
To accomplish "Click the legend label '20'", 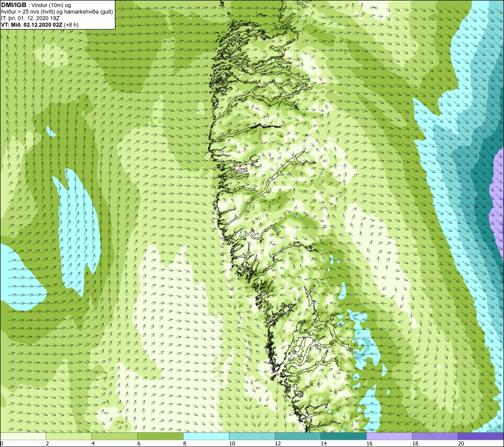I will coord(461,444).
